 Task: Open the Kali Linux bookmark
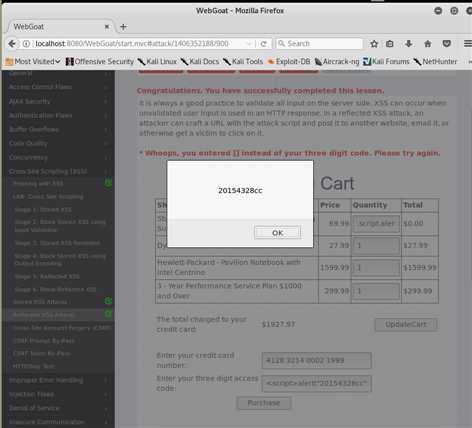[x=157, y=62]
